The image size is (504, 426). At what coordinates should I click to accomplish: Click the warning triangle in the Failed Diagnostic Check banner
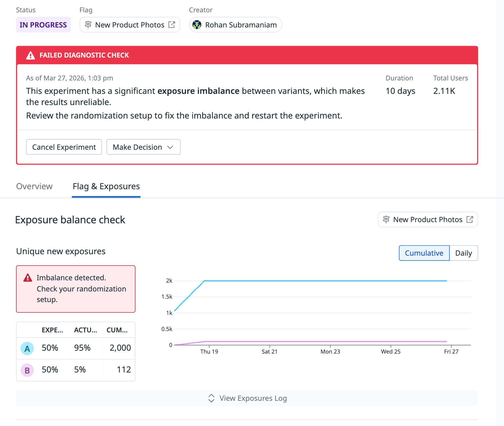coord(30,55)
